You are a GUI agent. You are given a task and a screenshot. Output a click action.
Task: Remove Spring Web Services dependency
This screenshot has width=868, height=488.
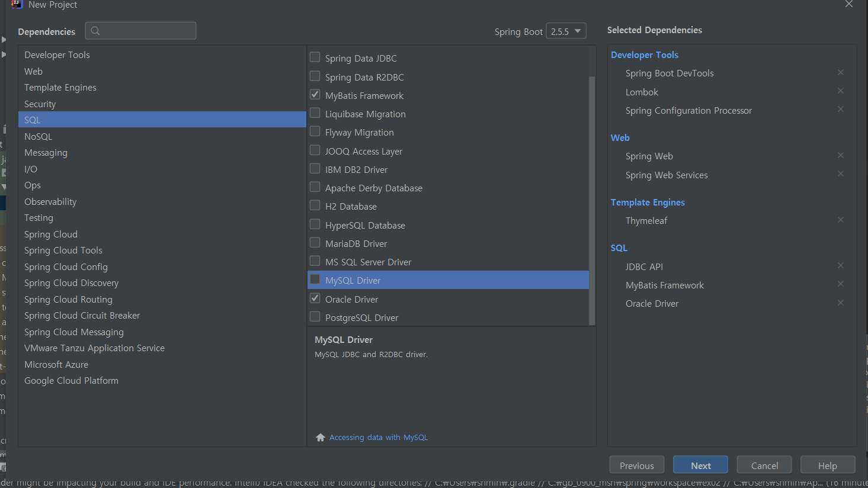pos(840,174)
